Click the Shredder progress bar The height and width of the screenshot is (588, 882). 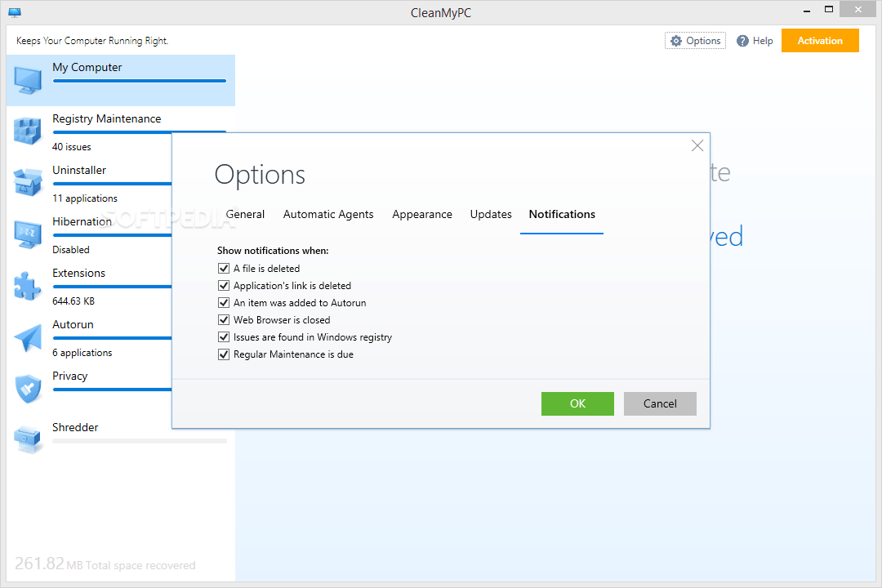coord(140,441)
